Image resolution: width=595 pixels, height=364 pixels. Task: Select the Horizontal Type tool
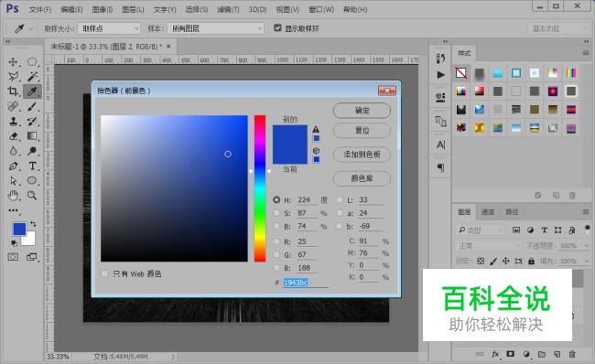pos(32,166)
